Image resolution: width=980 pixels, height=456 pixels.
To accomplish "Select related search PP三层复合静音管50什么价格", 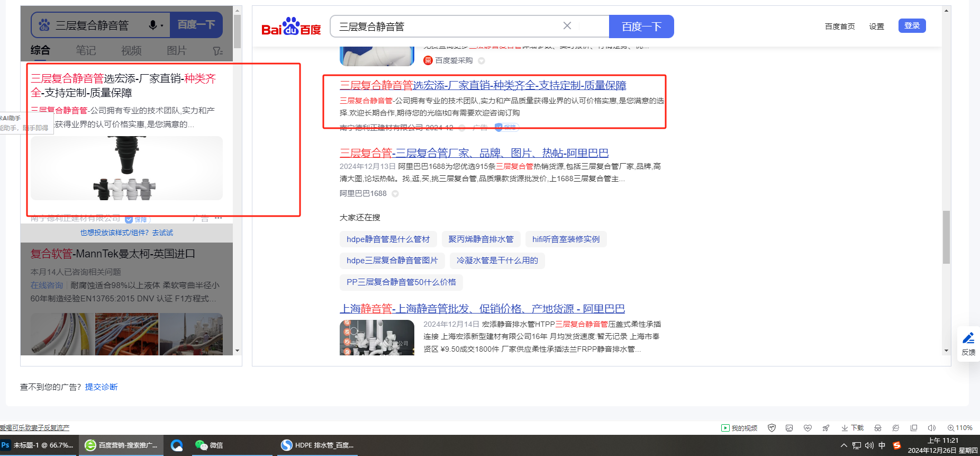I will (401, 282).
